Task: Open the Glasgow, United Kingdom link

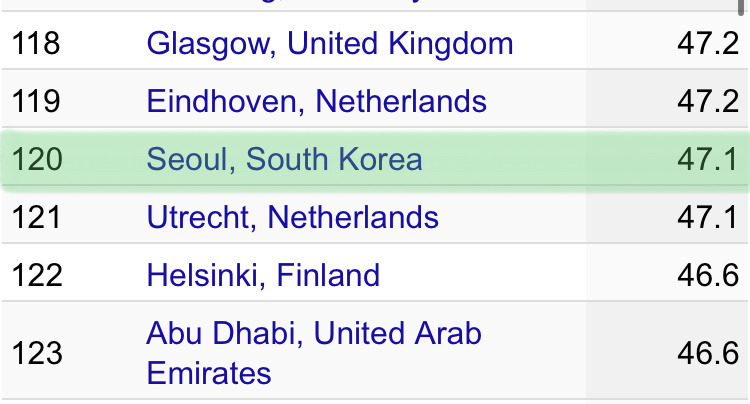Action: tap(329, 43)
